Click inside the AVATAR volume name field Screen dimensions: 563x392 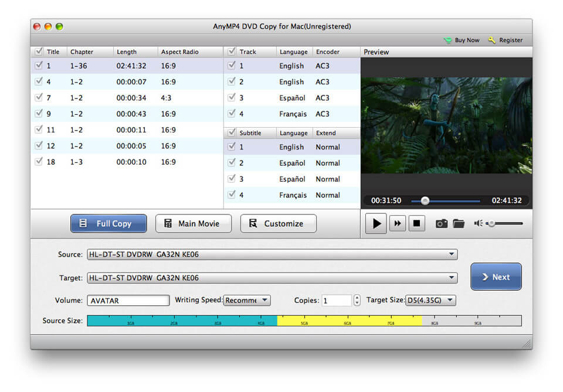tap(128, 300)
